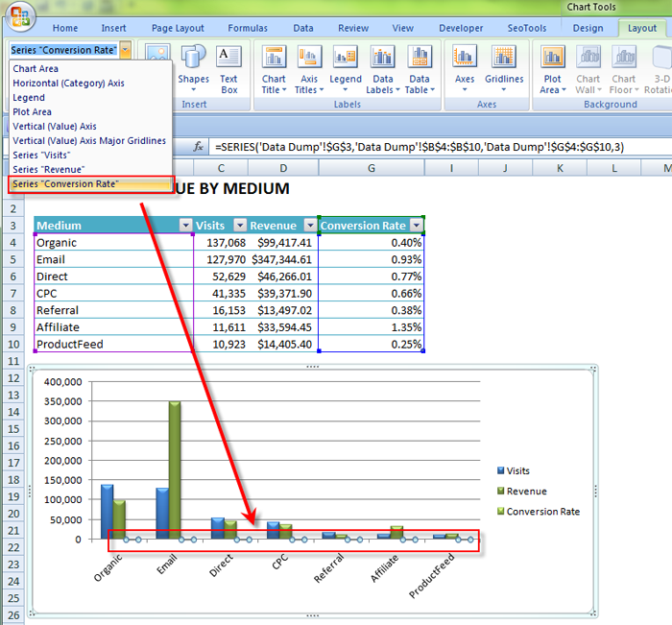Open the SeoTools tab
Image resolution: width=672 pixels, height=625 pixels.
pyautogui.click(x=527, y=28)
